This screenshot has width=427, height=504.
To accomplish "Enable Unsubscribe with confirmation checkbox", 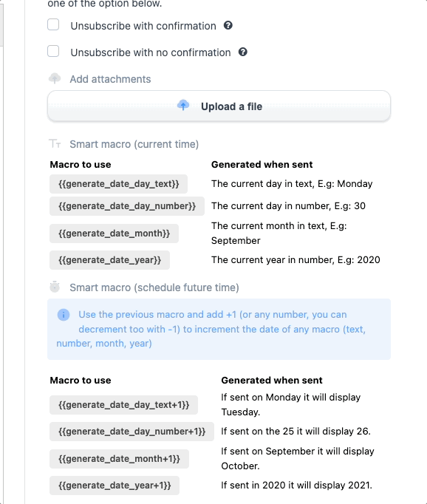I will coord(53,24).
